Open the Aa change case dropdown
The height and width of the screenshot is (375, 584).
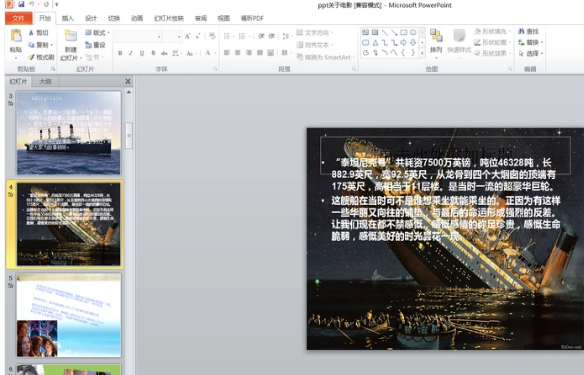191,53
